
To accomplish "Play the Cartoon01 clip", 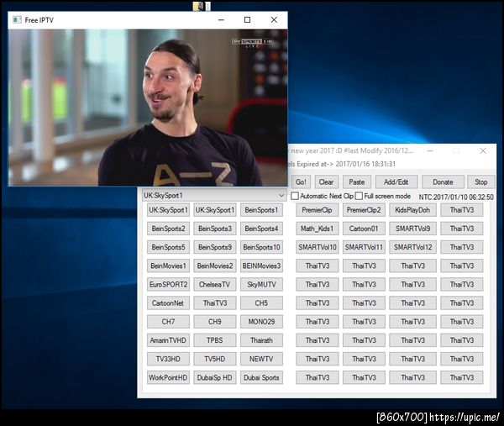I will point(364,229).
